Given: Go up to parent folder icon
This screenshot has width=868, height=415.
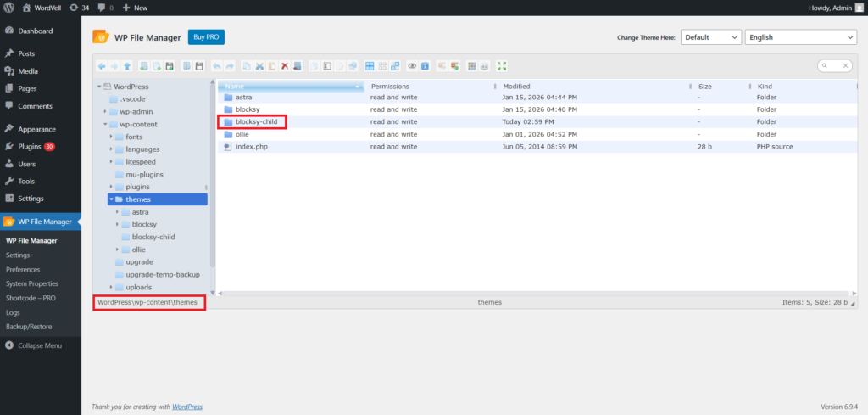Looking at the screenshot, I should coord(127,66).
